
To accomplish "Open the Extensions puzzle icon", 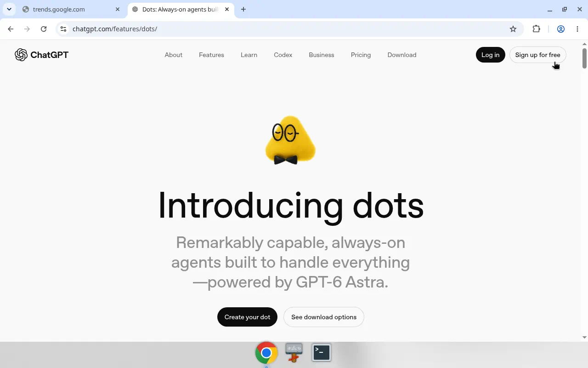I will tap(536, 29).
